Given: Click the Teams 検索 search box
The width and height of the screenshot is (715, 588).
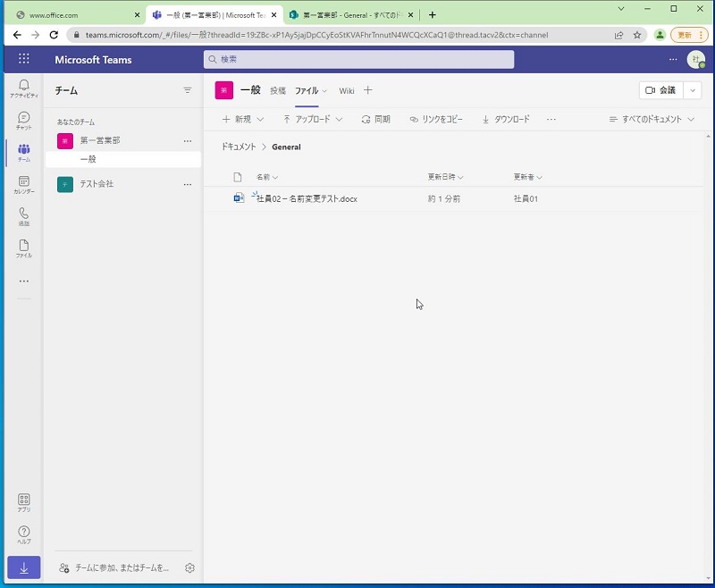Looking at the screenshot, I should click(359, 59).
